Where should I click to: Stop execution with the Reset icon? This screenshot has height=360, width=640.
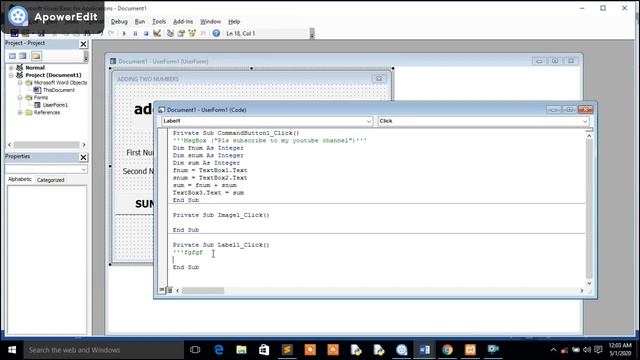(x=146, y=33)
